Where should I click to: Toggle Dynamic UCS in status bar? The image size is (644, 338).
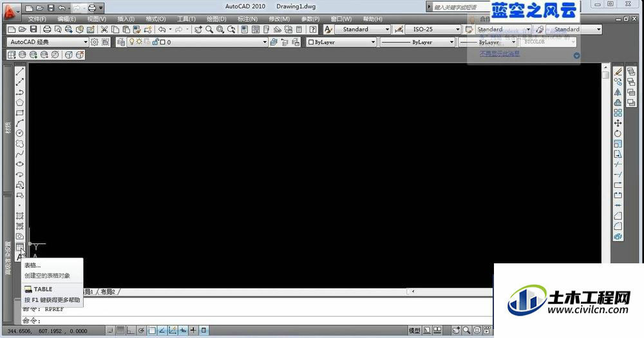pos(173,330)
